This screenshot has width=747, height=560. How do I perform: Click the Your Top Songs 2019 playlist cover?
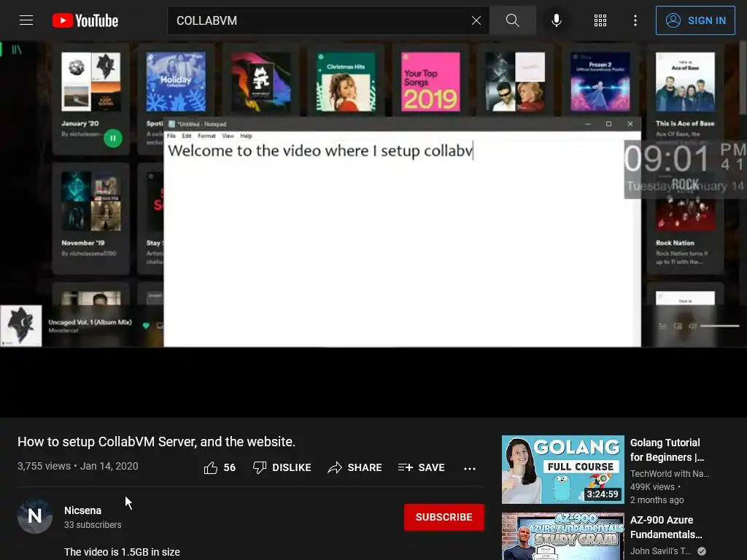pyautogui.click(x=430, y=82)
